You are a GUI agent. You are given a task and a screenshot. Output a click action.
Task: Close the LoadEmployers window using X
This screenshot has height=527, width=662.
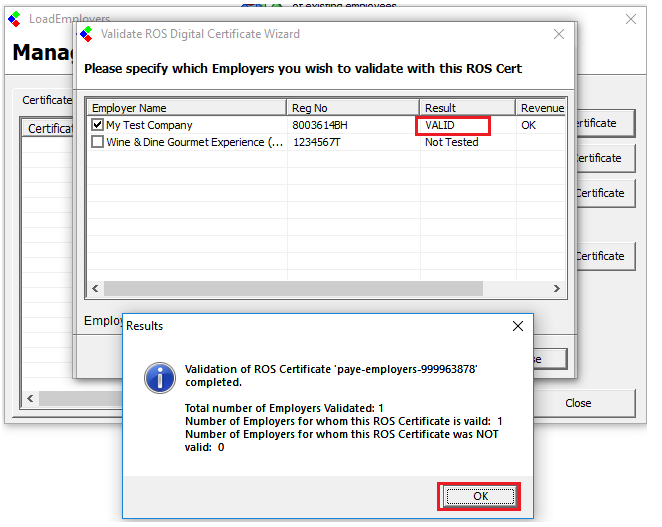coord(631,19)
